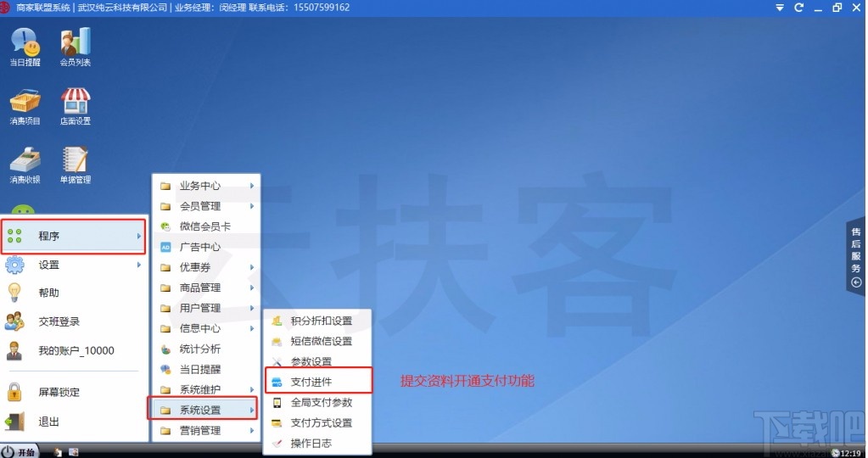Click the 全局支付参数 device icon

tap(277, 403)
